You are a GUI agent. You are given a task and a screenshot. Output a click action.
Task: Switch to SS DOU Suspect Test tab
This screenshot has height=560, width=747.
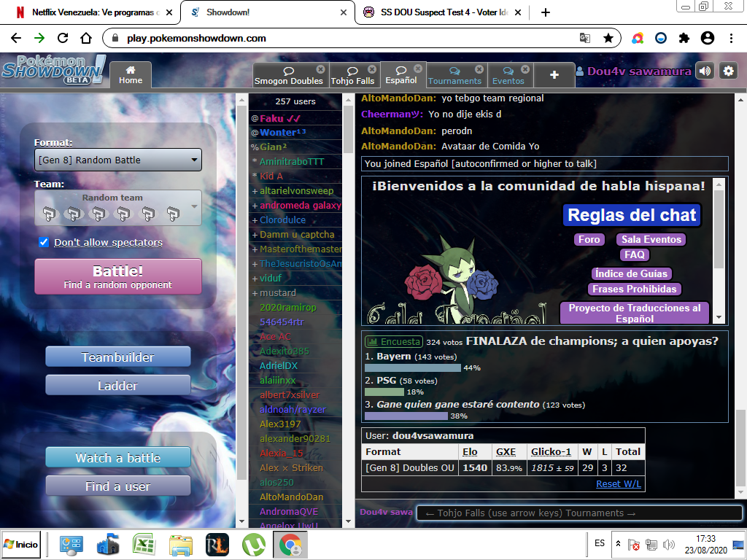tap(442, 12)
